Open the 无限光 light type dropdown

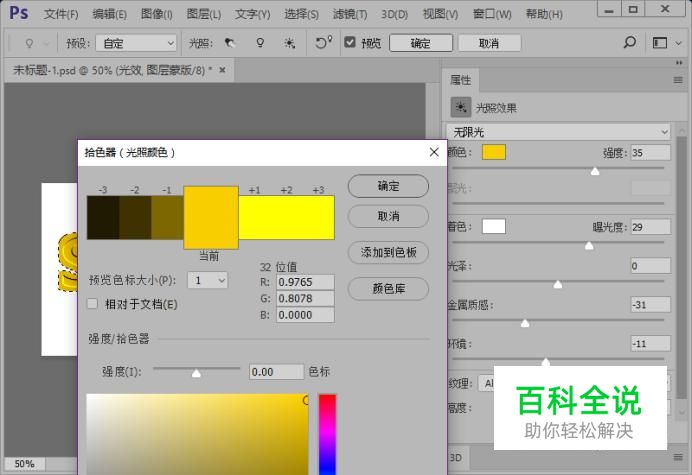(x=558, y=132)
